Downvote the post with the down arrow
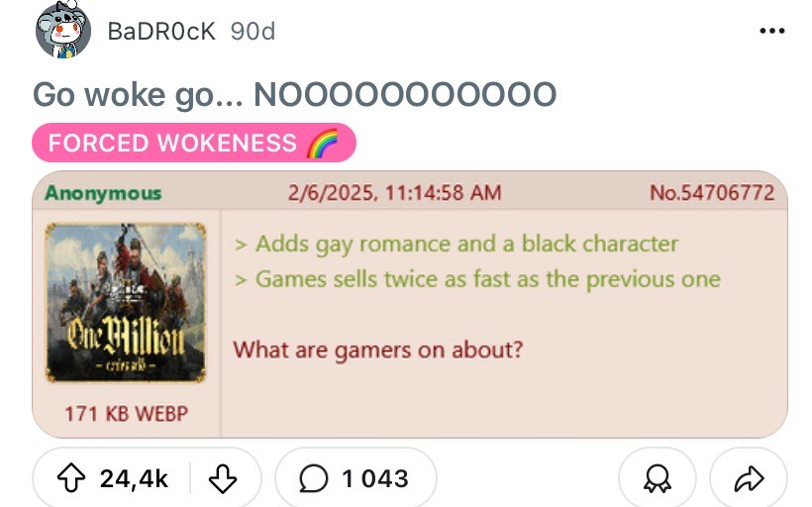 [223, 477]
